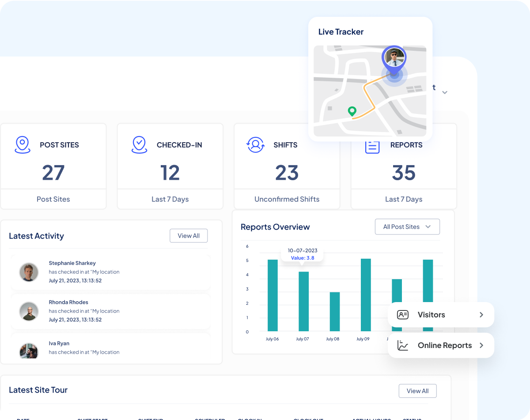This screenshot has width=530, height=420.
Task: Click View All in Latest Site Tour
Action: point(417,390)
